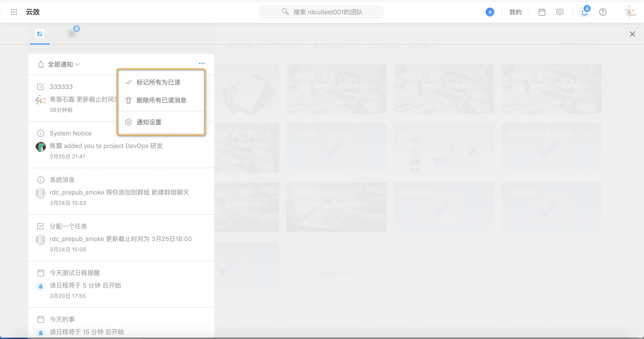
Task: Click the search magnifier icon
Action: tap(285, 11)
